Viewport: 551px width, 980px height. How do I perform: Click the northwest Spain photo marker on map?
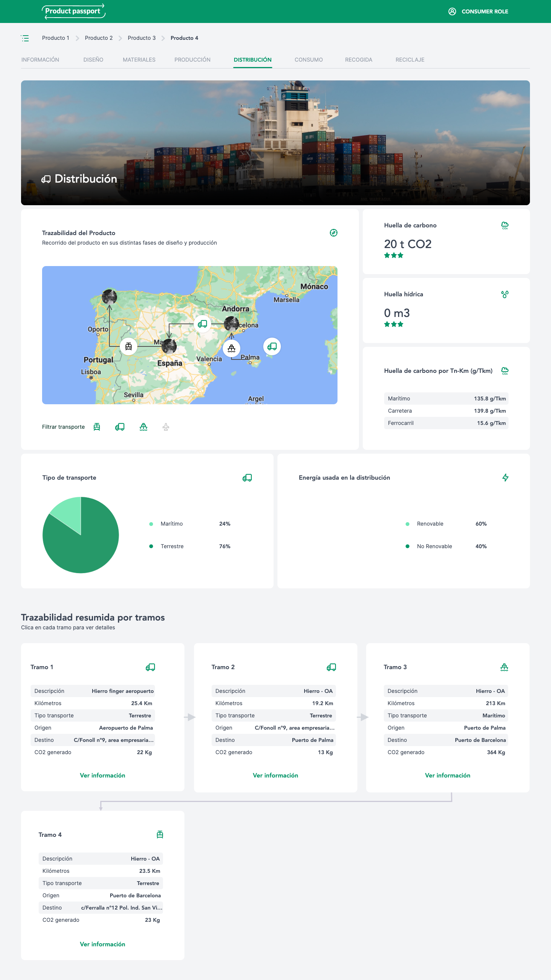tap(109, 297)
